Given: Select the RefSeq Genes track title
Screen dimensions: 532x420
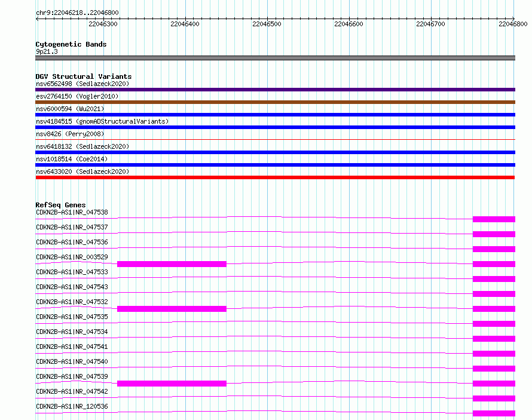Looking at the screenshot, I should click(x=60, y=205).
